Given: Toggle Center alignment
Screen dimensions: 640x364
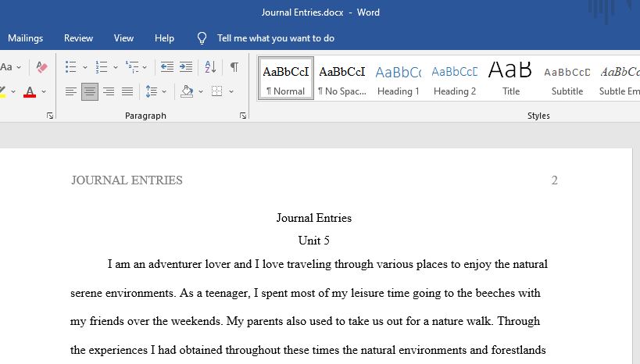Looking at the screenshot, I should pyautogui.click(x=90, y=91).
